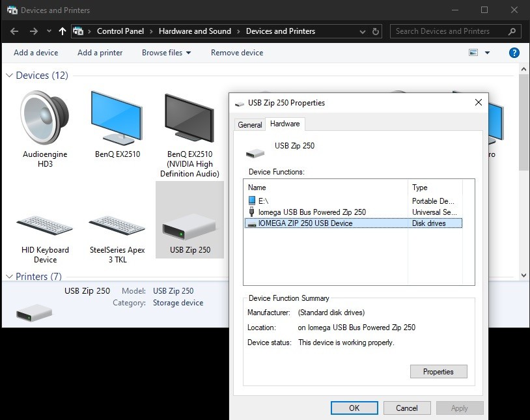
Task: Click the Type column header
Action: tap(435, 188)
